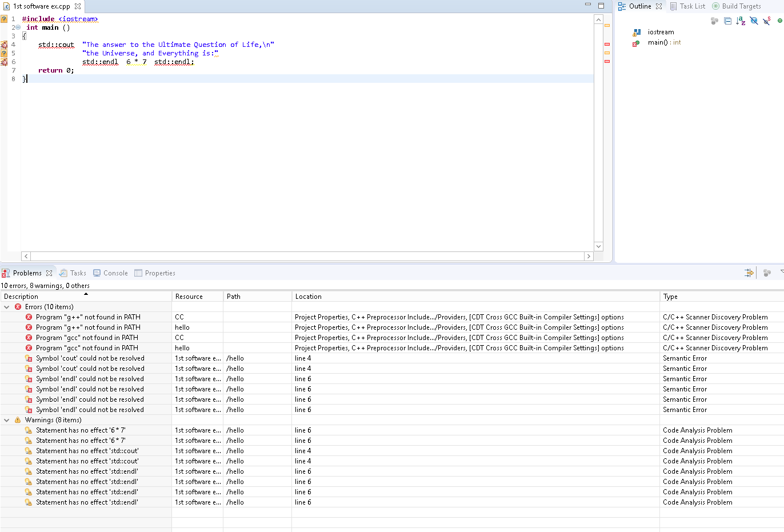Sort Outline entries alphabetically
The height and width of the screenshot is (532, 784).
(741, 21)
